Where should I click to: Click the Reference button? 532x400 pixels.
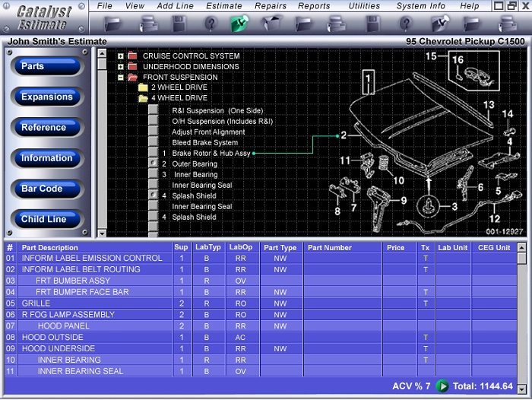coord(47,127)
